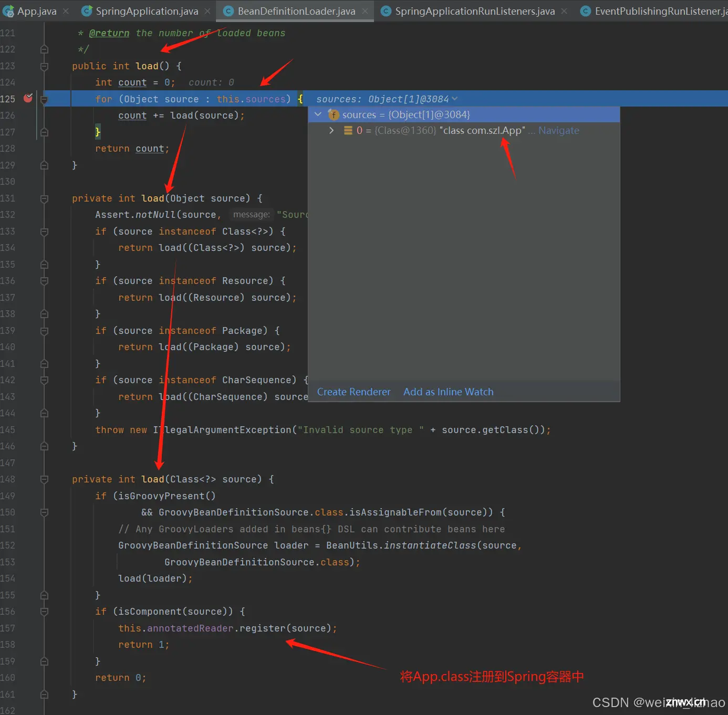Click the array element icon for index 0
Image resolution: width=728 pixels, height=715 pixels.
pos(348,130)
